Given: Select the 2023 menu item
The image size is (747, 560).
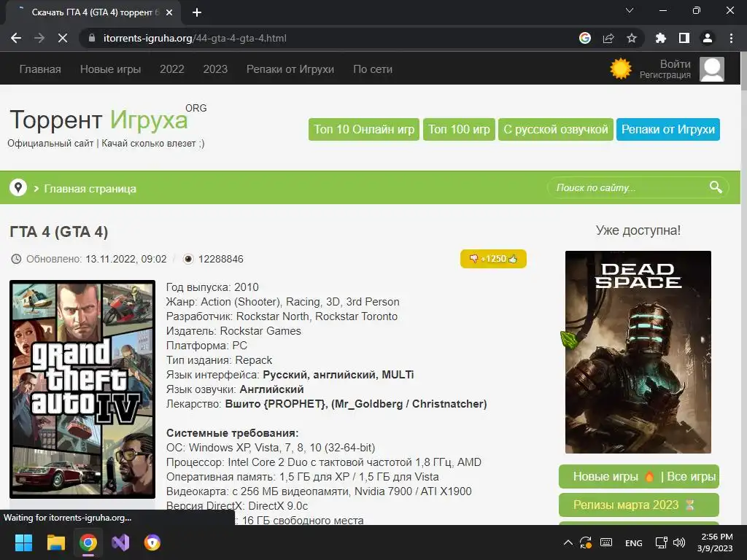Looking at the screenshot, I should coord(215,69).
